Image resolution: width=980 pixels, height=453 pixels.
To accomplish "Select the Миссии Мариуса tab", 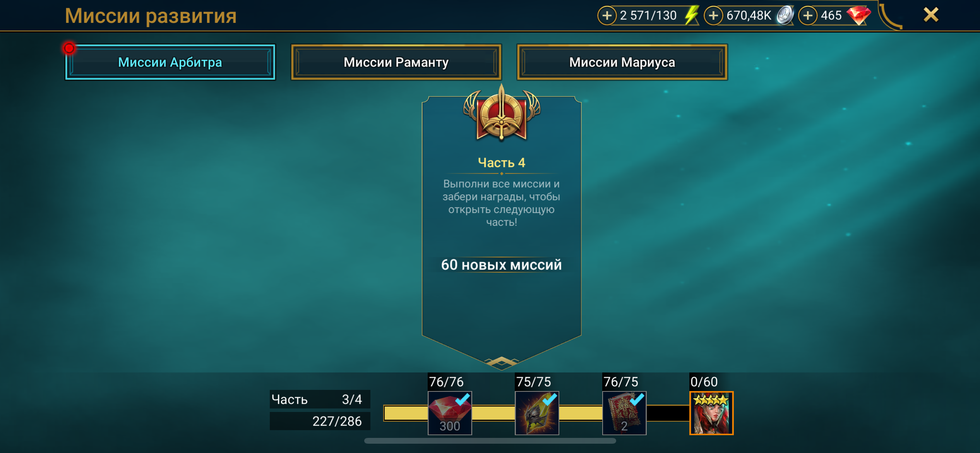I will [x=622, y=62].
